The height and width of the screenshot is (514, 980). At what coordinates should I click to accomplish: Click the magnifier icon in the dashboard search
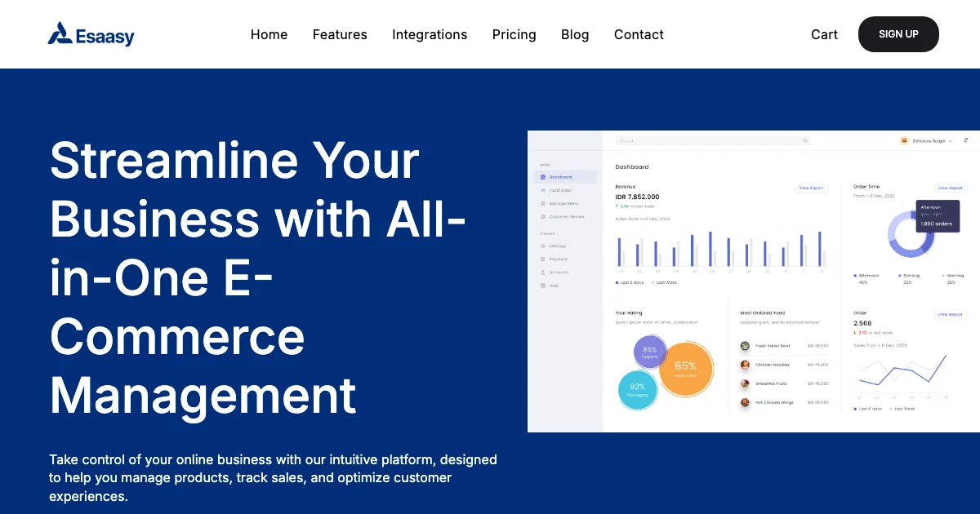click(x=804, y=140)
